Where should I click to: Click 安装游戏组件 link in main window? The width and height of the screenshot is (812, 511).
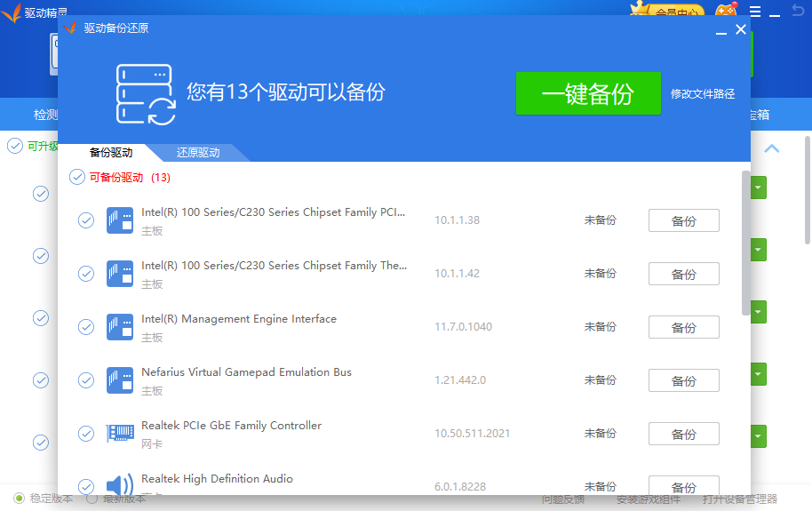click(649, 499)
